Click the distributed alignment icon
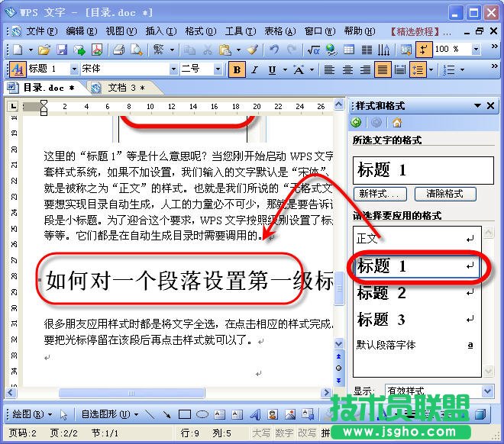The image size is (504, 444). (x=400, y=69)
